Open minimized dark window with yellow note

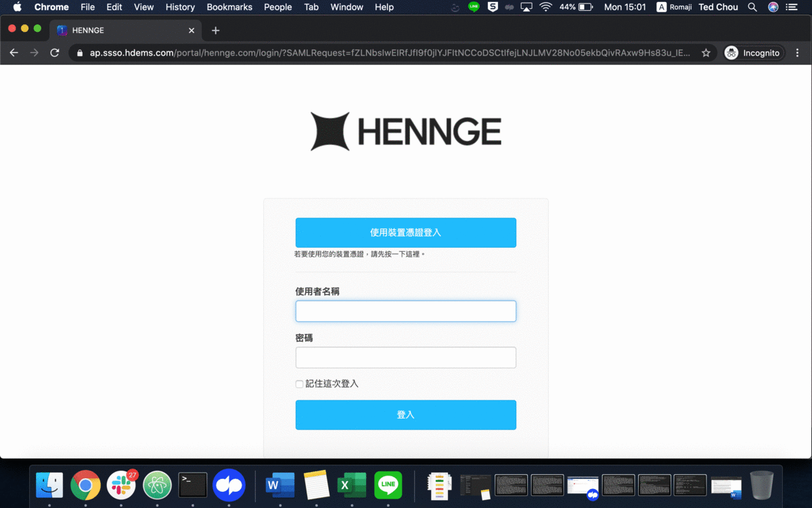[476, 486]
